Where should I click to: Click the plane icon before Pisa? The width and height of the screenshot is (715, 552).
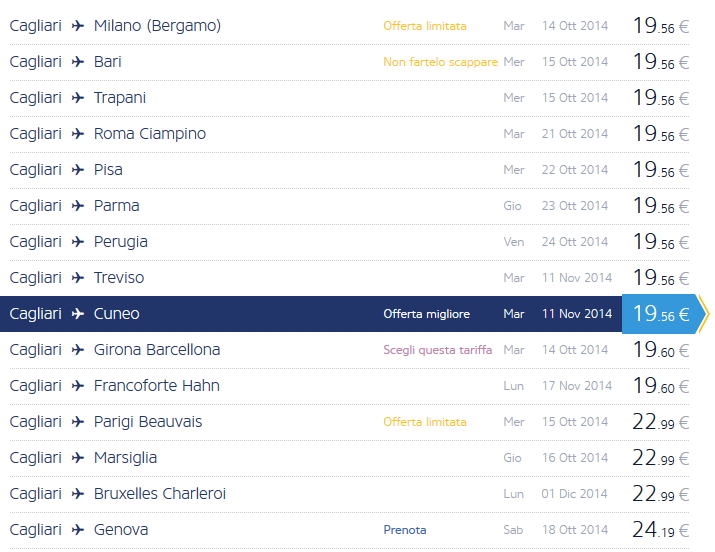pos(78,170)
